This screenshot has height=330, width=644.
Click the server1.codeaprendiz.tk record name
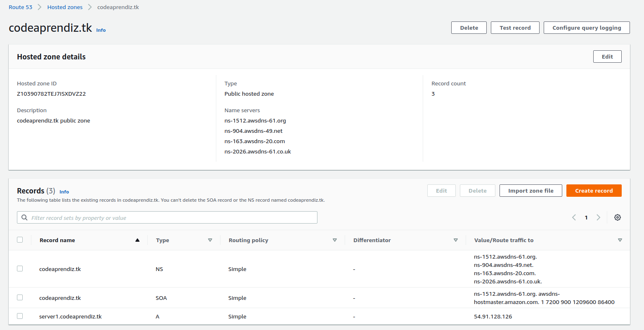coord(70,316)
